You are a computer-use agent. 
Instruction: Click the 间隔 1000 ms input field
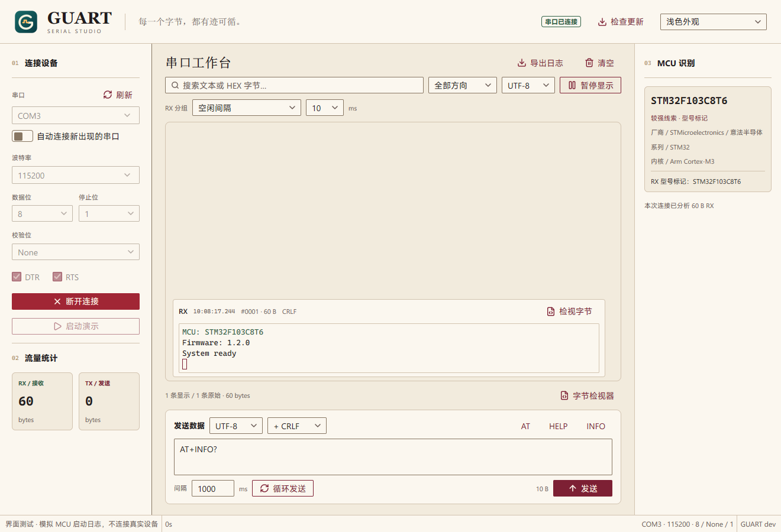coord(213,488)
